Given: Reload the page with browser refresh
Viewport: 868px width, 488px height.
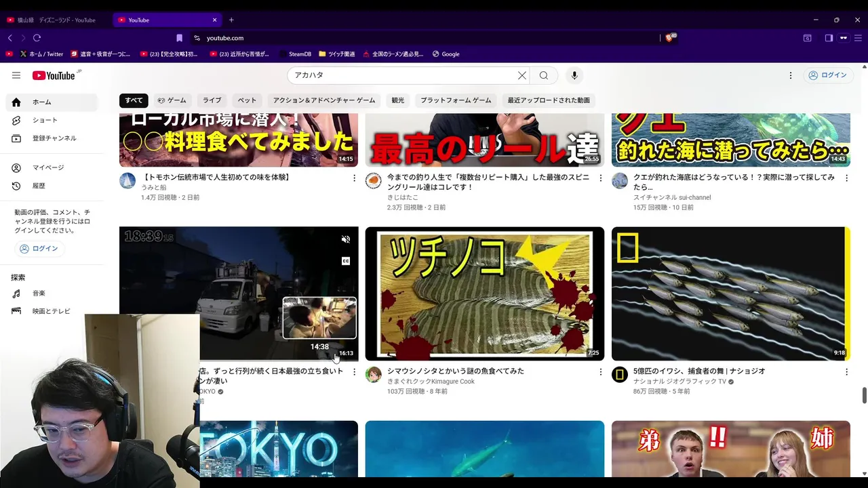Looking at the screenshot, I should point(37,38).
